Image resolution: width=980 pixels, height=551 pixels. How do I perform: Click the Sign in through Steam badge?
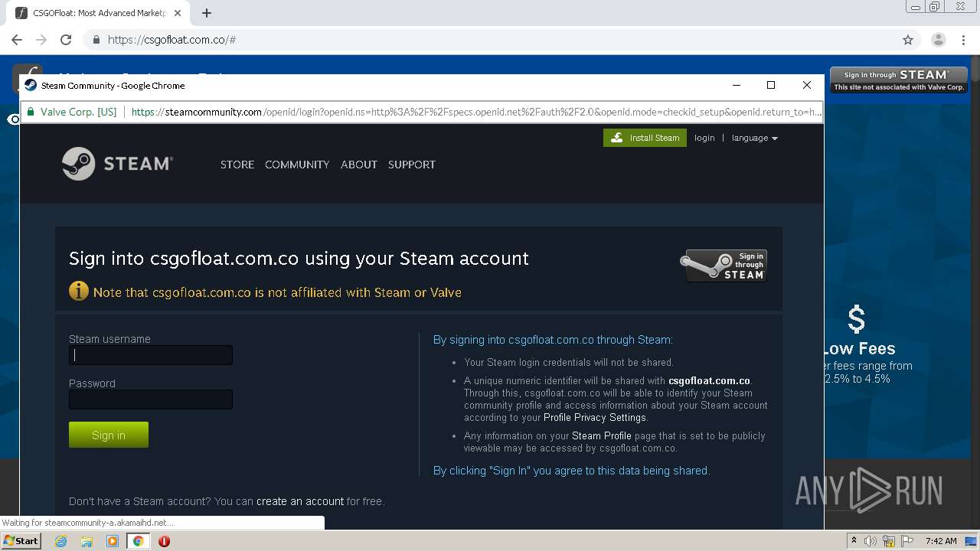pos(724,266)
